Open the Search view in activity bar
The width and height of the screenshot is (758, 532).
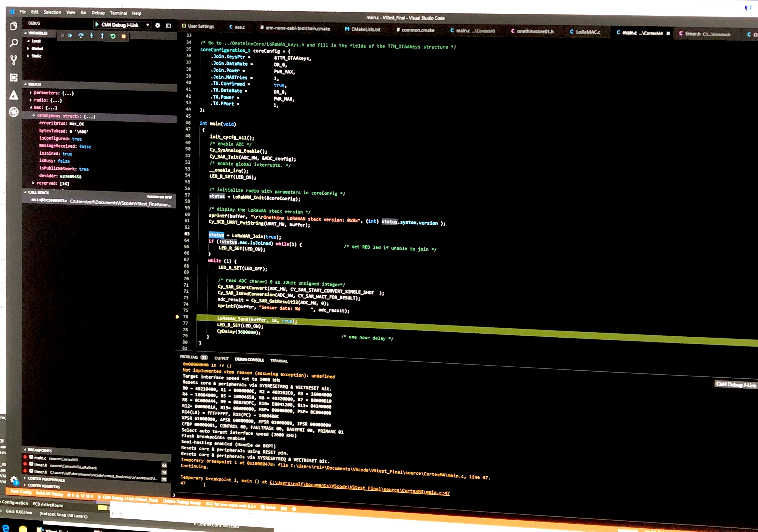click(x=14, y=43)
